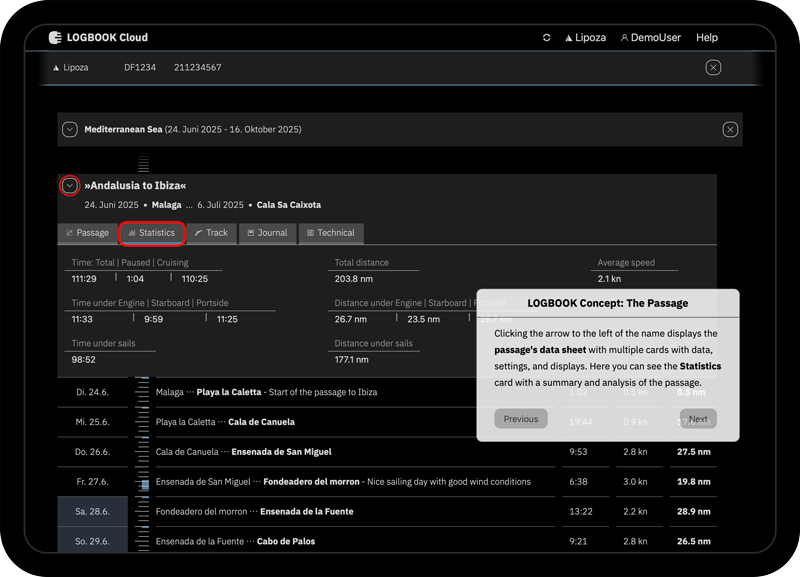This screenshot has height=577, width=800.
Task: Open the DemoUser account menu
Action: (x=650, y=38)
